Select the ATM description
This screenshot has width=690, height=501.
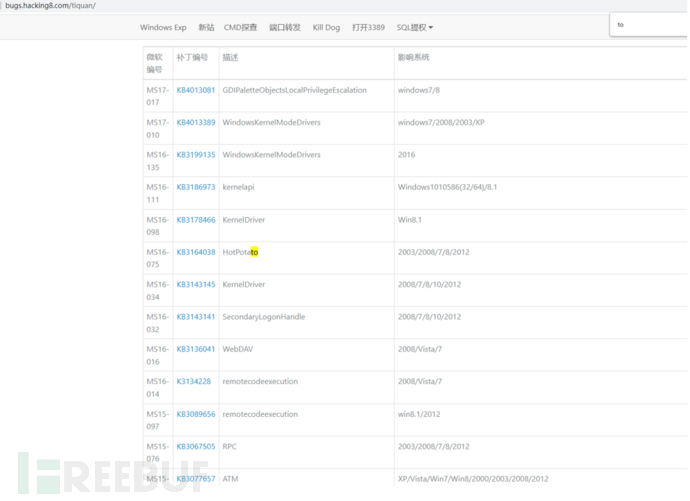point(230,479)
